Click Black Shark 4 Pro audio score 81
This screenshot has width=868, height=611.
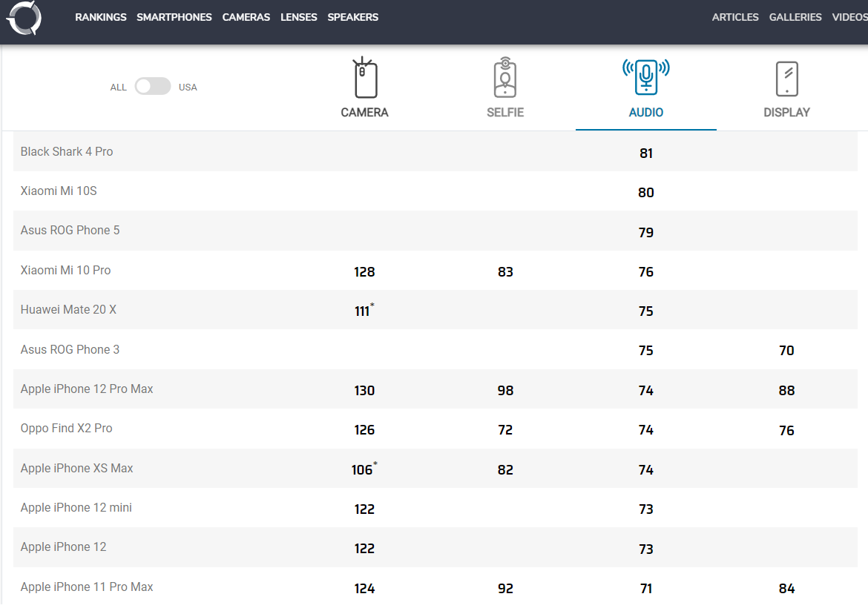pos(646,153)
